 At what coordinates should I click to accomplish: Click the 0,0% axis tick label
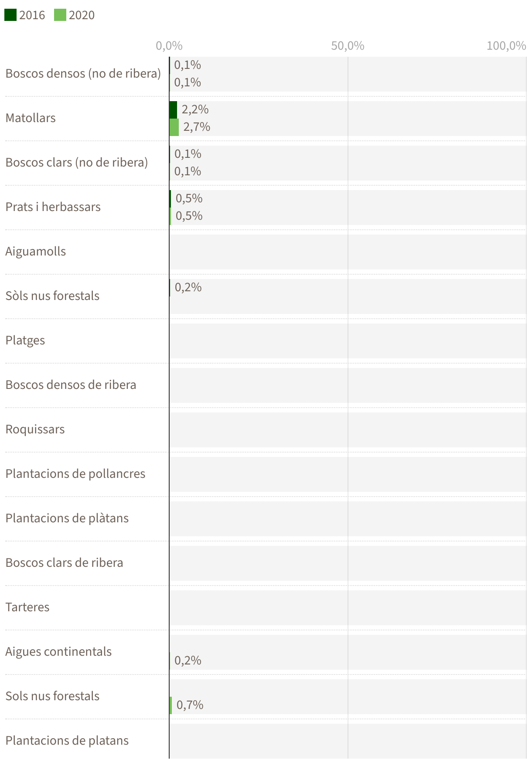pos(169,46)
